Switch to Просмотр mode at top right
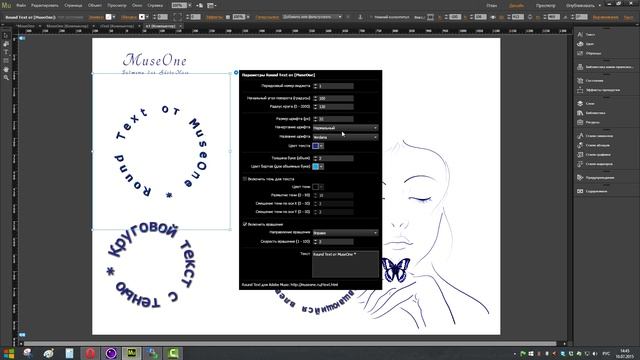 coord(545,6)
